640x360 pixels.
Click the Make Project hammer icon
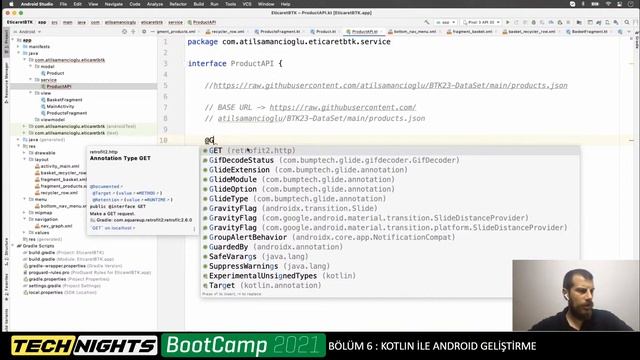pyautogui.click(x=427, y=22)
